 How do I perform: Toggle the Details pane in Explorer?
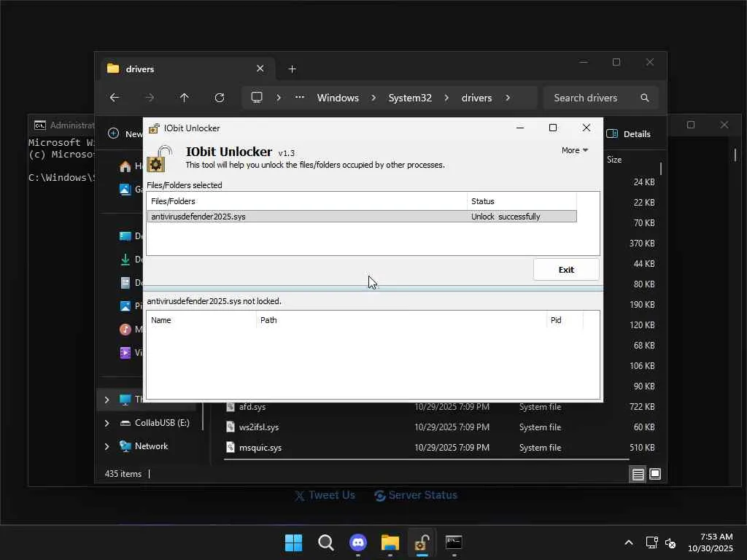(629, 134)
